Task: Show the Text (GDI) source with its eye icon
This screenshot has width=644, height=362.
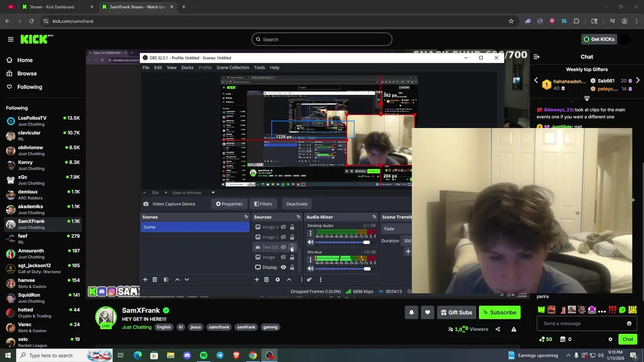Action: click(283, 247)
